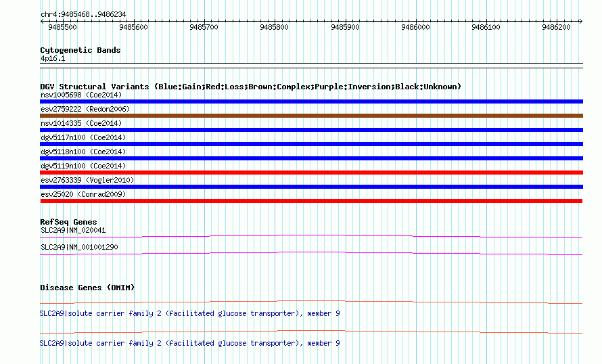Image resolution: width=602 pixels, height=364 pixels.
Task: Select the magenta gene line under SLC2A9|NM_020041
Action: tap(311, 237)
